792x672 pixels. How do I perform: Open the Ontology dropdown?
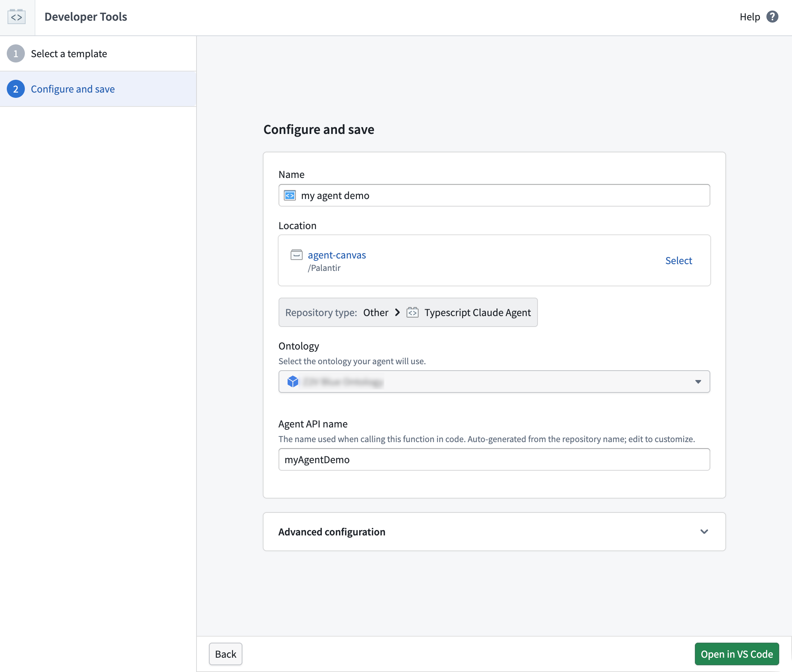(x=494, y=381)
